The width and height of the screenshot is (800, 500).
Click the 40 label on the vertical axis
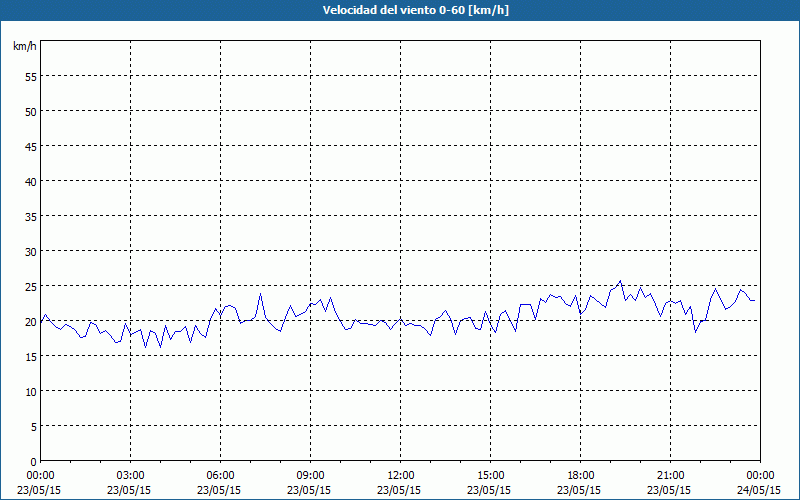pos(31,182)
